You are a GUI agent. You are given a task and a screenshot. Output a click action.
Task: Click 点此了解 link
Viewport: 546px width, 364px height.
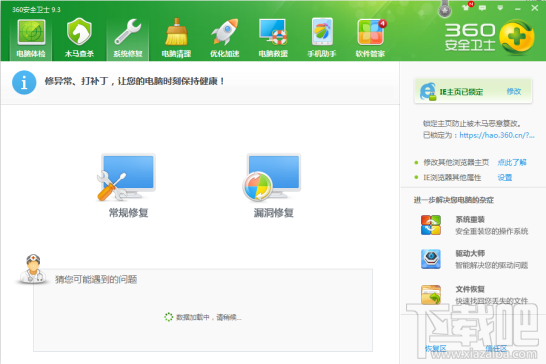512,162
